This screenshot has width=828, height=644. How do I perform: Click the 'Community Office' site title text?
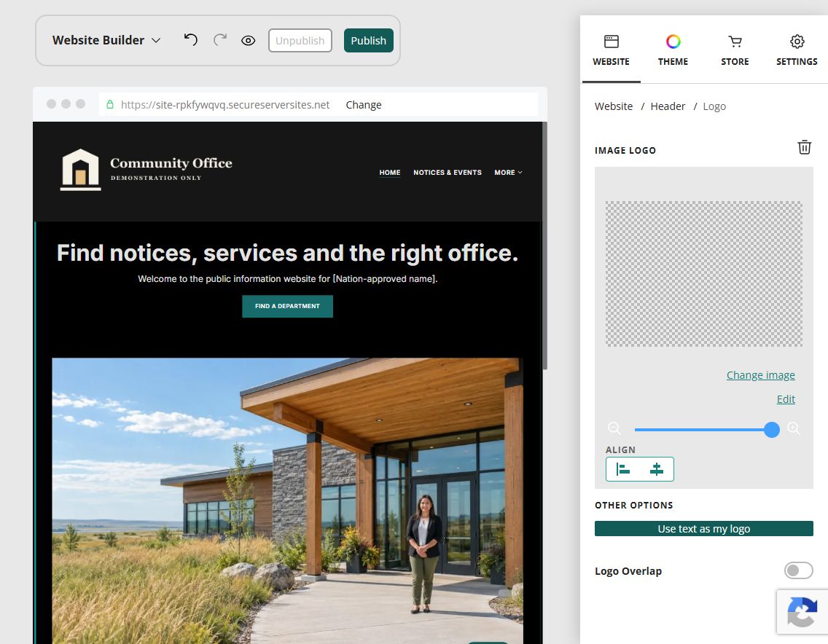[x=171, y=163]
